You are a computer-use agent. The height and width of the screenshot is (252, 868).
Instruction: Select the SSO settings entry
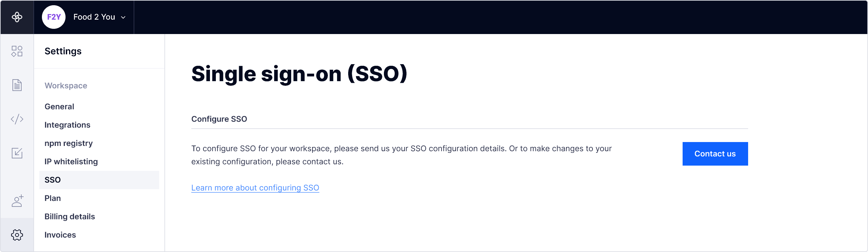pyautogui.click(x=52, y=180)
